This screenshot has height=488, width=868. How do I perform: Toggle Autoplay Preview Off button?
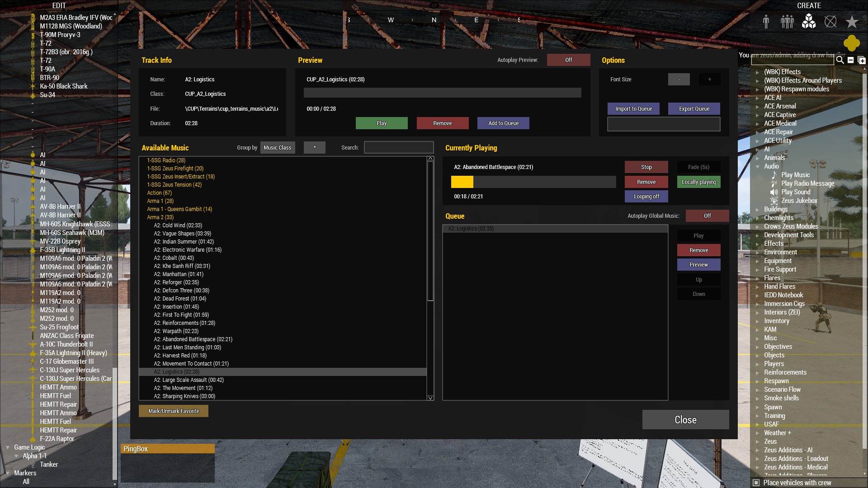click(568, 60)
